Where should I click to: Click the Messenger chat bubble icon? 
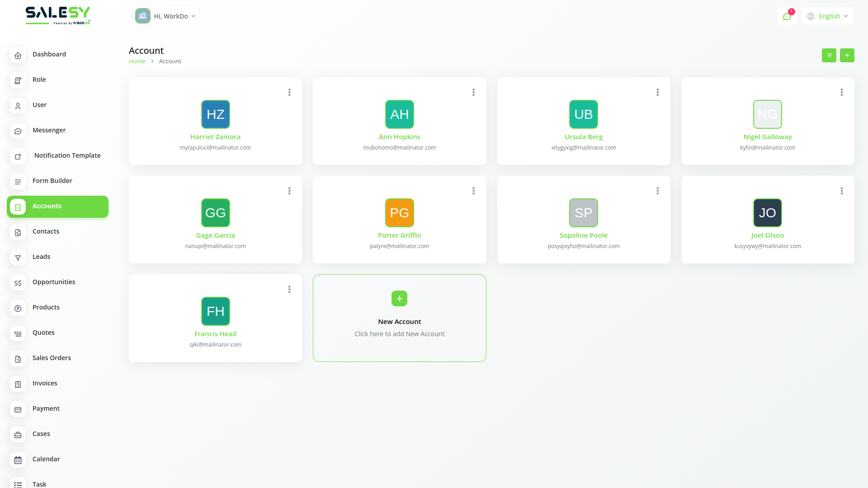(x=18, y=131)
